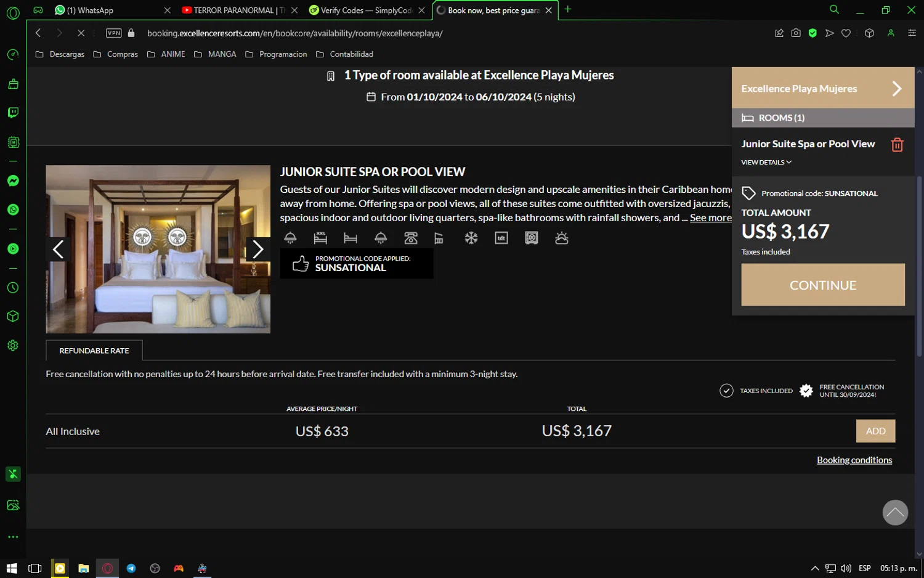Viewport: 924px width, 578px height.
Task: Open browsing history from sidebar clock icon
Action: point(13,288)
